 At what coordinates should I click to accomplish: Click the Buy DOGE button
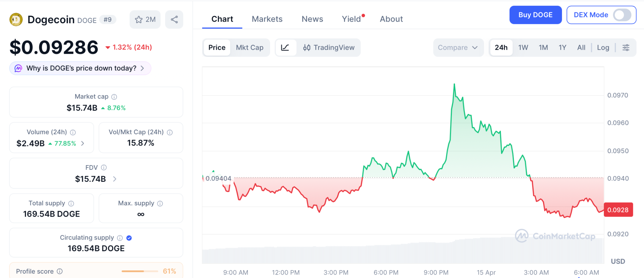535,15
